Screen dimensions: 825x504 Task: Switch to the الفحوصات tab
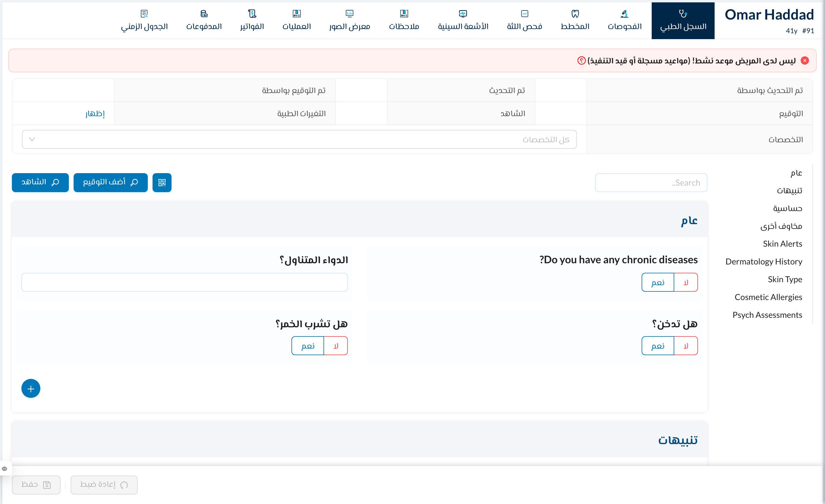tap(624, 21)
